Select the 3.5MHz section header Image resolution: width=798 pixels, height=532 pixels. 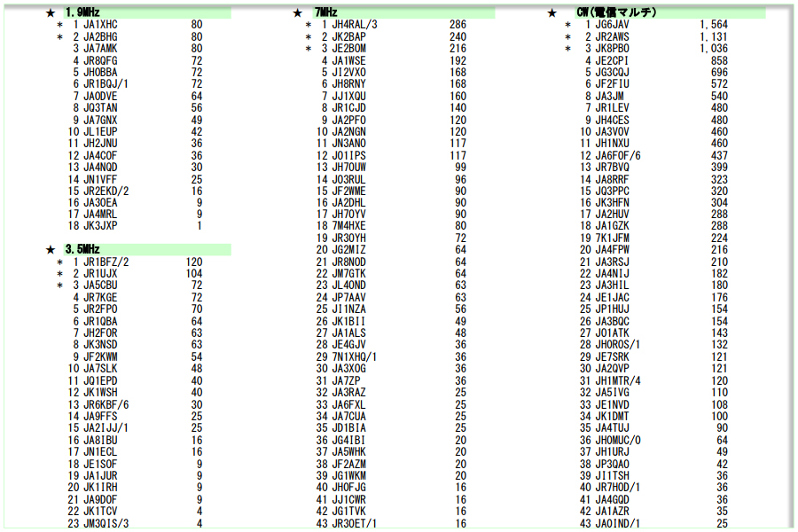click(x=82, y=250)
